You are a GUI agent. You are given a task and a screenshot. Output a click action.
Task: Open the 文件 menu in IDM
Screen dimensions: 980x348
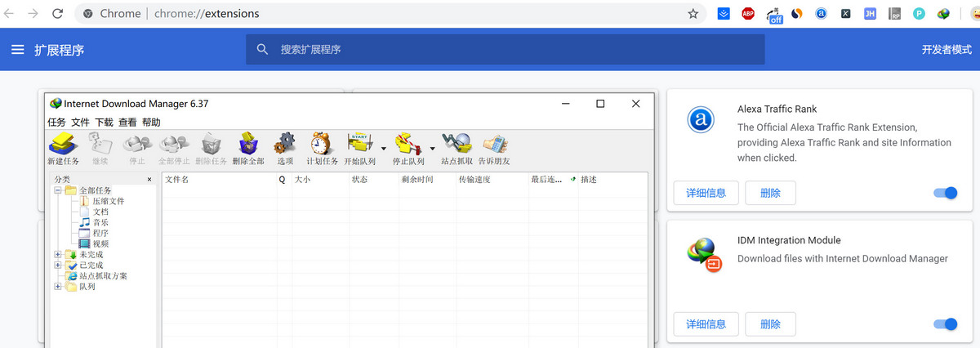(80, 123)
